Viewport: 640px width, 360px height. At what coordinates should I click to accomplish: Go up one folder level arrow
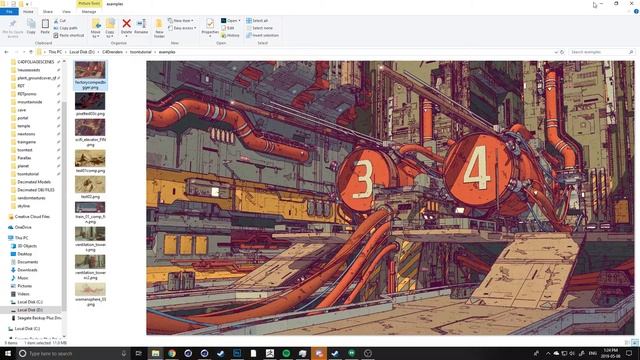click(31, 52)
